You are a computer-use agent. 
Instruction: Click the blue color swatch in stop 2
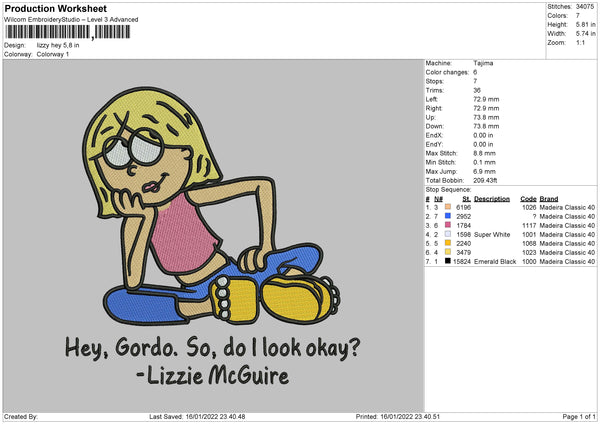[x=448, y=216]
